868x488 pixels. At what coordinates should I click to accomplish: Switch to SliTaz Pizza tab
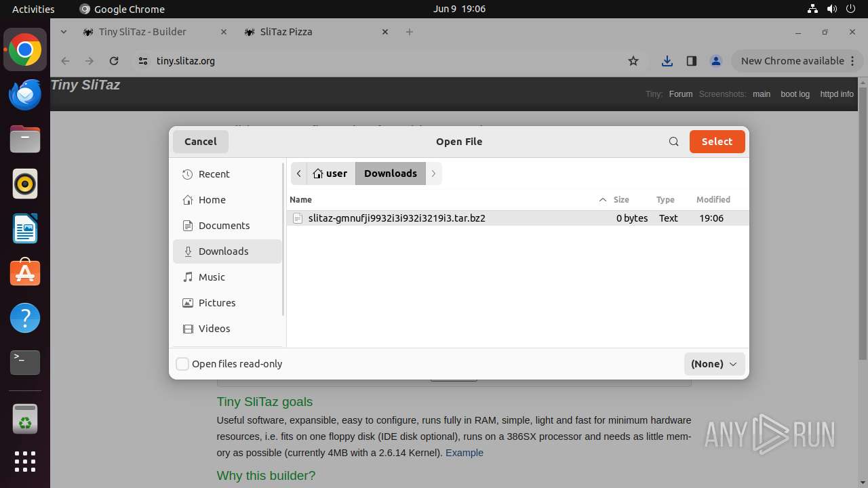[x=317, y=32]
